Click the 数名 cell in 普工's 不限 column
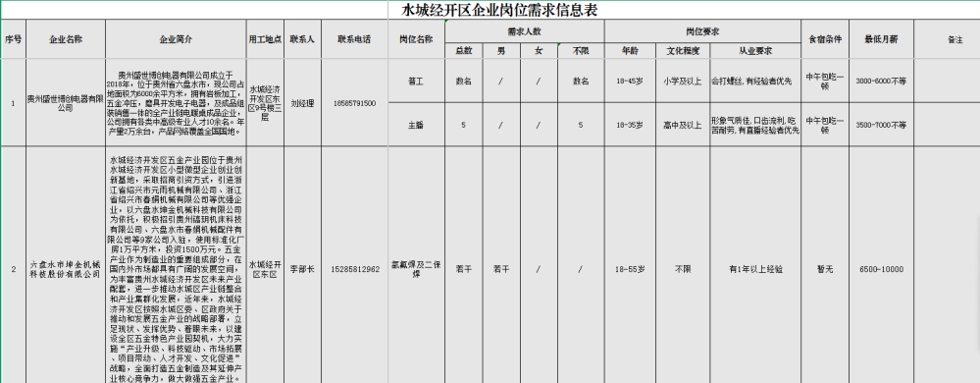This screenshot has height=383, width=980. (x=581, y=81)
